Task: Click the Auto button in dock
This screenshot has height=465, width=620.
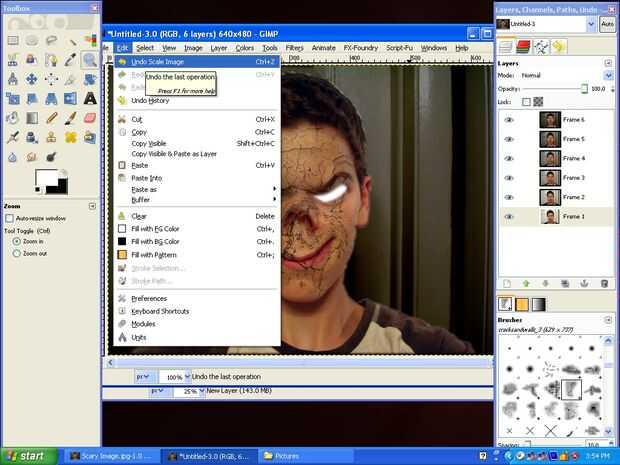Action: 607,24
